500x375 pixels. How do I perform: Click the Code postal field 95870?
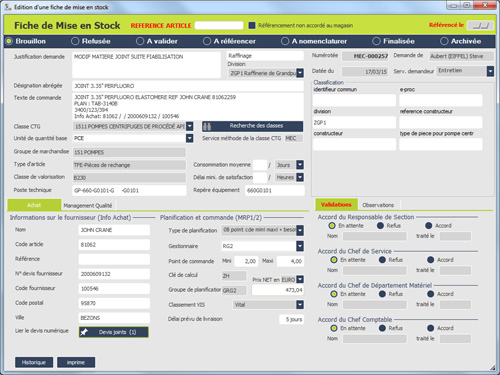[x=114, y=303]
